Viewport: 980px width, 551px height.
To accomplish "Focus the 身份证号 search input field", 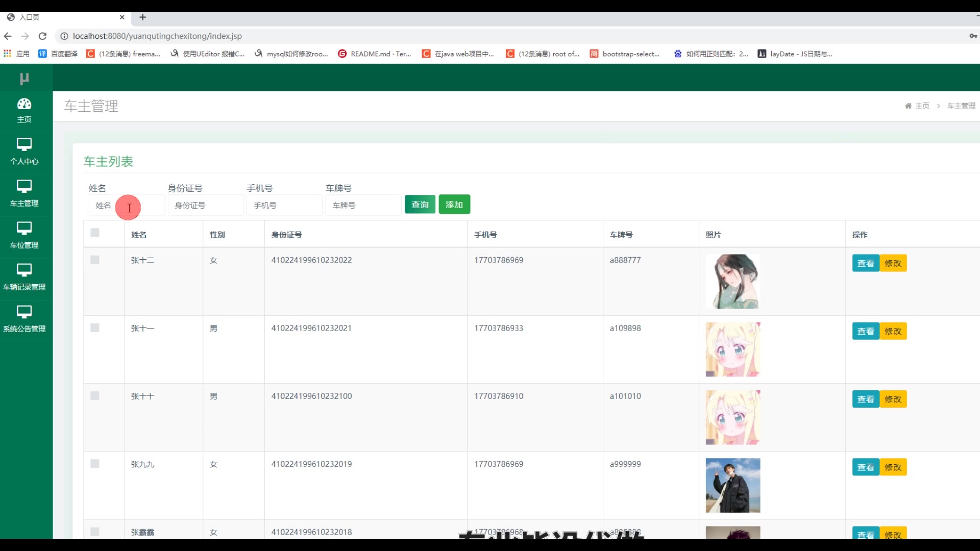I will 205,205.
